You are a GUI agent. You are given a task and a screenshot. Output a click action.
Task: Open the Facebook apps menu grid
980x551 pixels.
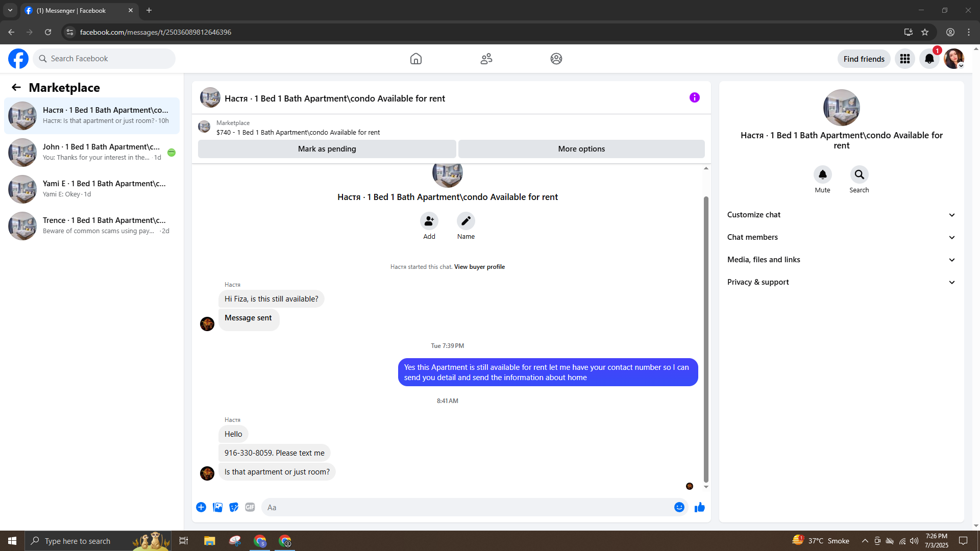coord(904,59)
